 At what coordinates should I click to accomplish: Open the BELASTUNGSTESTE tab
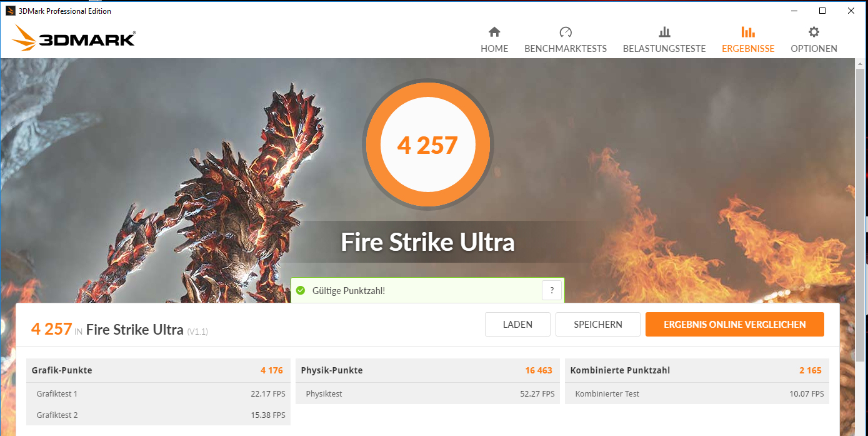click(x=664, y=39)
